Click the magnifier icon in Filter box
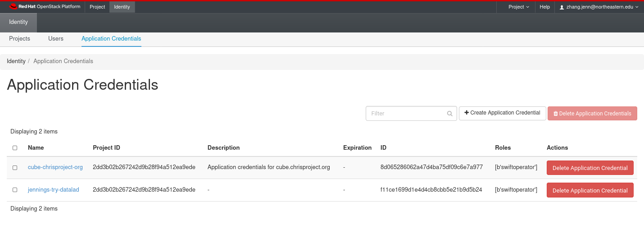Image resolution: width=644 pixels, height=225 pixels. click(449, 114)
